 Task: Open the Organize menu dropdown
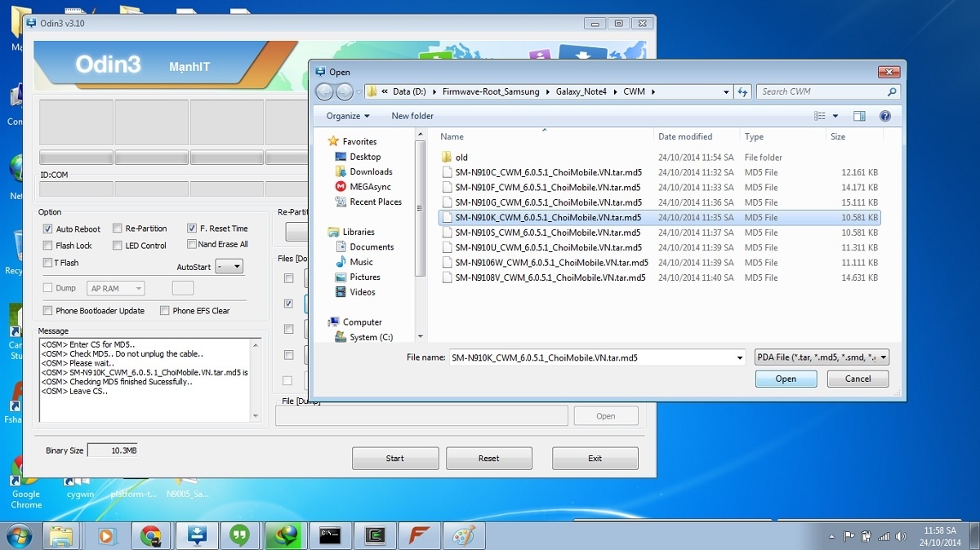click(x=348, y=116)
